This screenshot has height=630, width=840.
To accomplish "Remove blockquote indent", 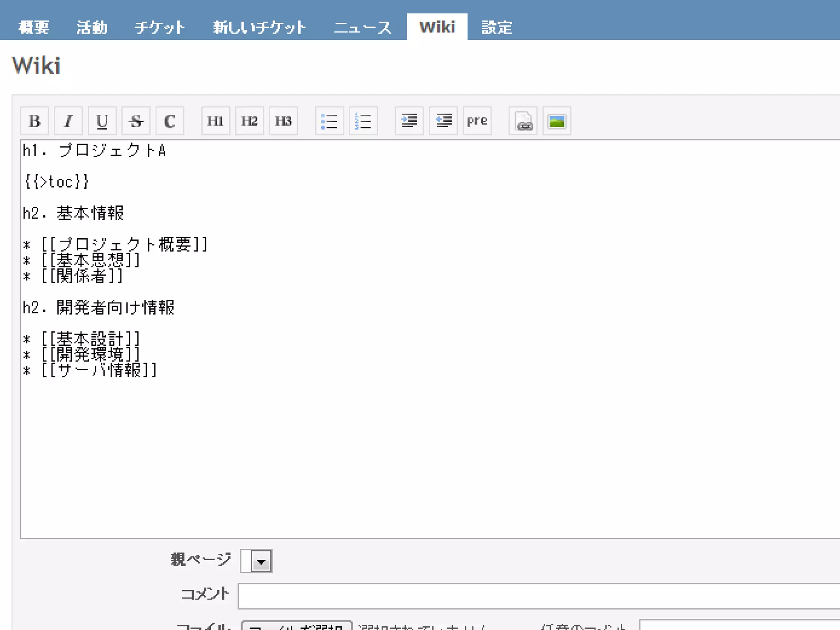I will [x=443, y=121].
